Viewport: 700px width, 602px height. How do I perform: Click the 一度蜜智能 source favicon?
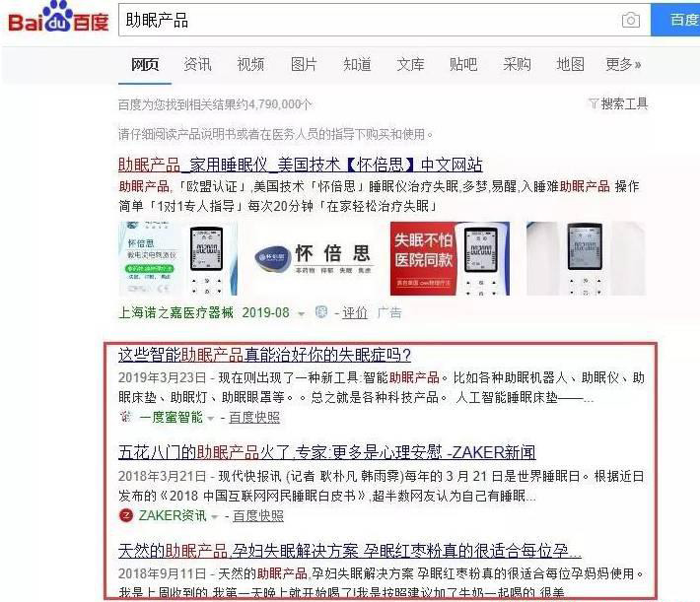pos(125,417)
